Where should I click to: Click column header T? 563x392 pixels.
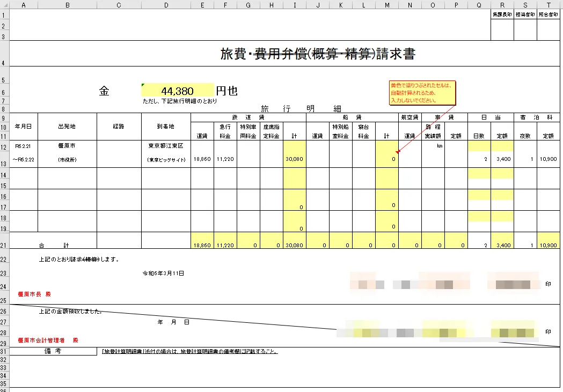[548, 4]
